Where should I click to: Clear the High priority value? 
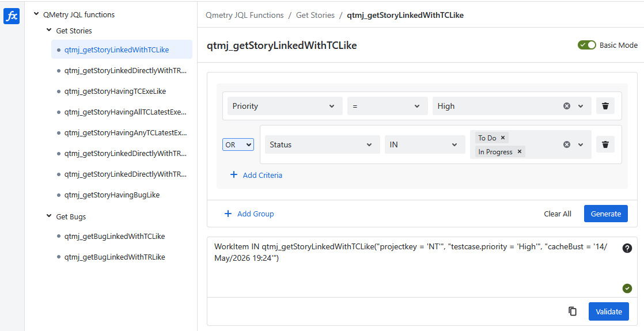pos(567,106)
